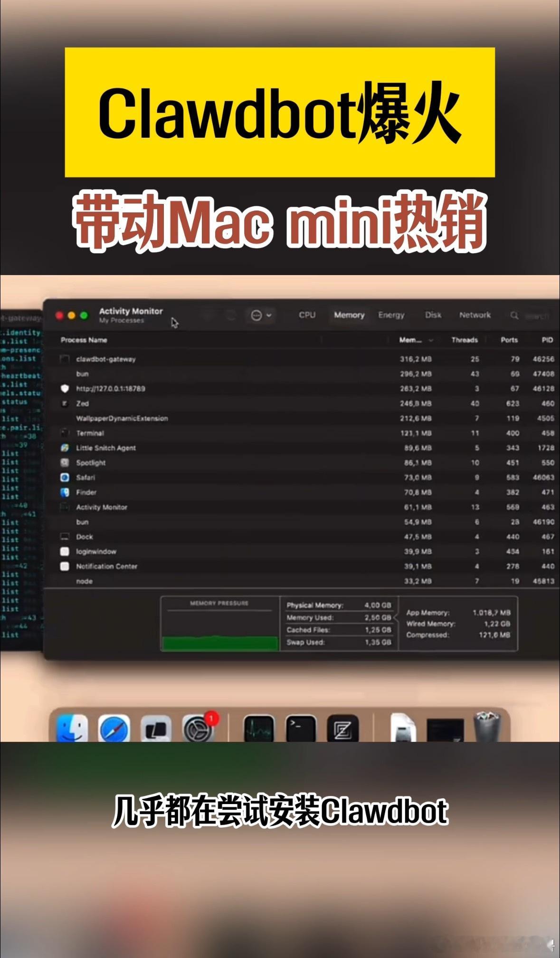This screenshot has width=560, height=958.
Task: Click the clawdbot-gateway process icon
Action: click(x=65, y=359)
